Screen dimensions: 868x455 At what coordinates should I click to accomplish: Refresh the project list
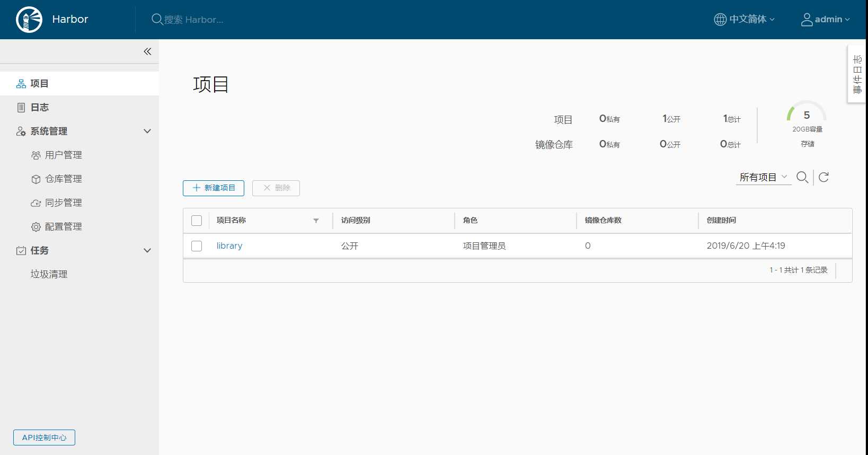click(823, 177)
